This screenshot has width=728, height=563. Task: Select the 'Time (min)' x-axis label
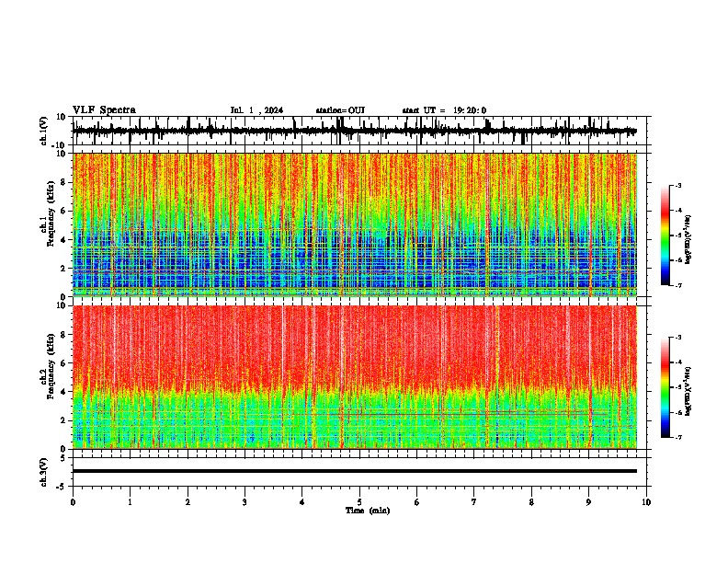(368, 511)
